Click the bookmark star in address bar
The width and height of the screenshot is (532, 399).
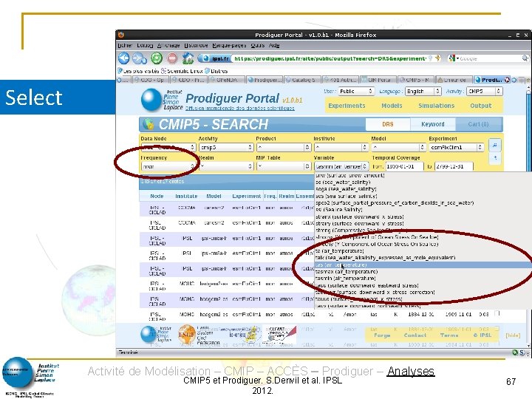coord(438,58)
